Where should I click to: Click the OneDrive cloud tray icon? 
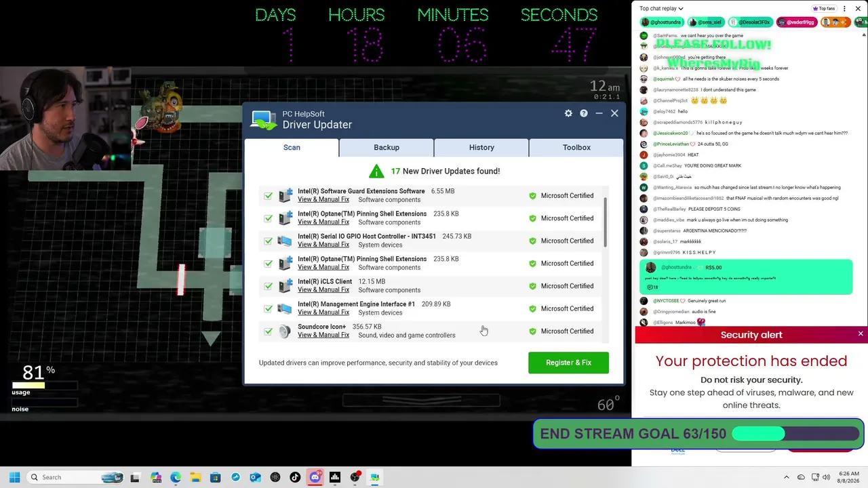[801, 477]
